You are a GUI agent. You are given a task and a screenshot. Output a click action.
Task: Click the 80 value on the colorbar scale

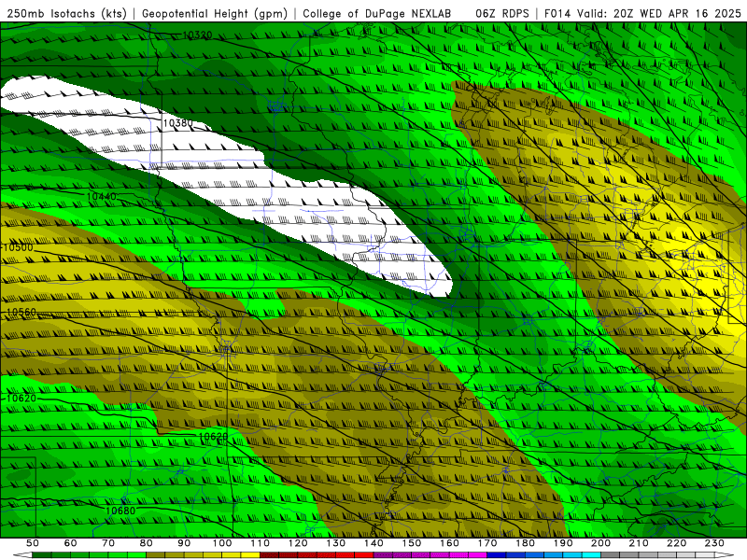click(147, 543)
